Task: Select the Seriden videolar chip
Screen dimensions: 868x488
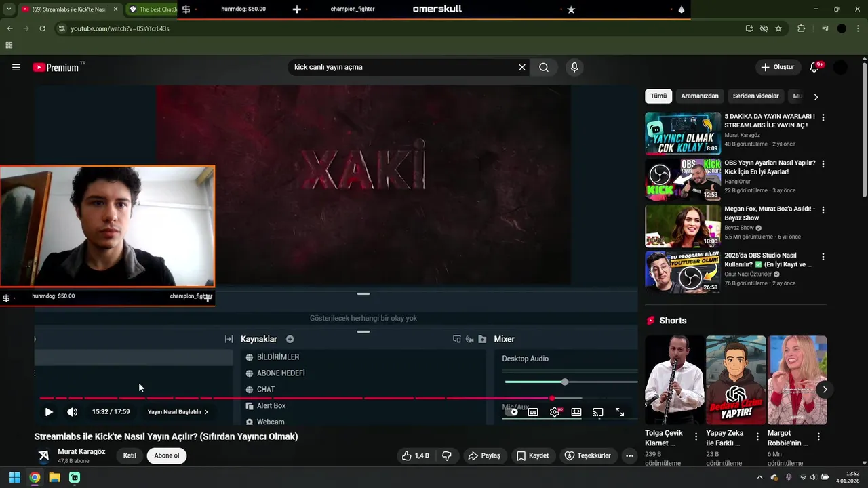Action: click(x=755, y=96)
